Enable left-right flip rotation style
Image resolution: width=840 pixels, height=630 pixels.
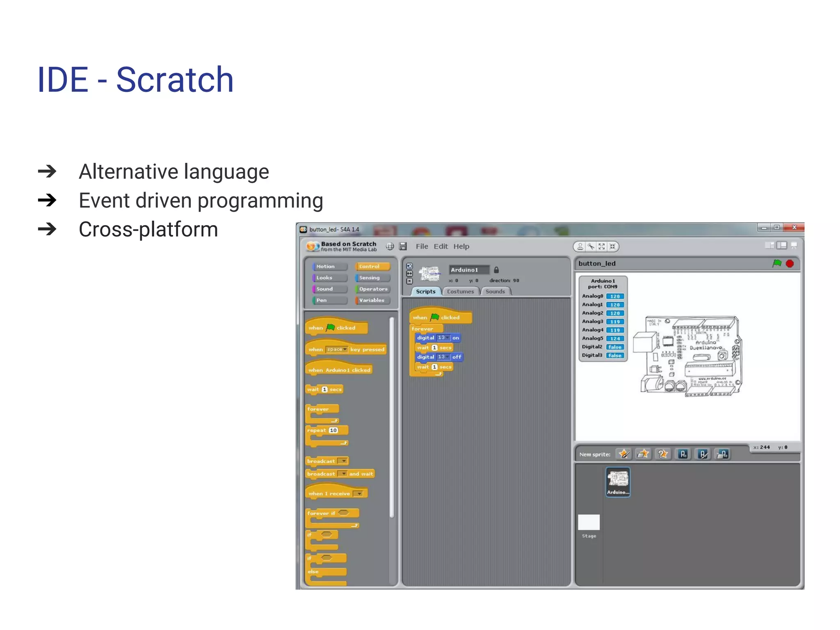409,274
